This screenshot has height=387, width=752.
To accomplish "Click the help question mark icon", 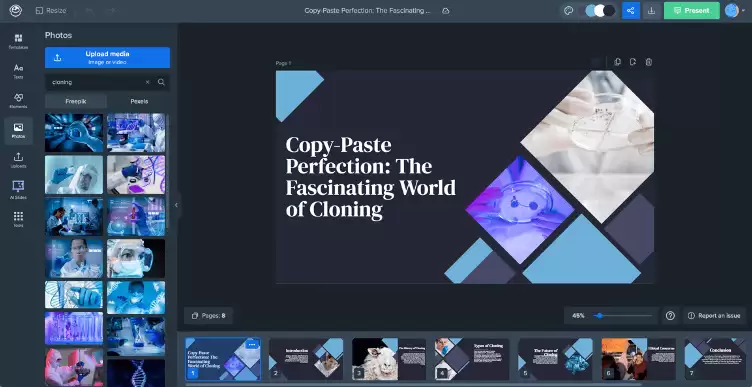I will [x=670, y=316].
